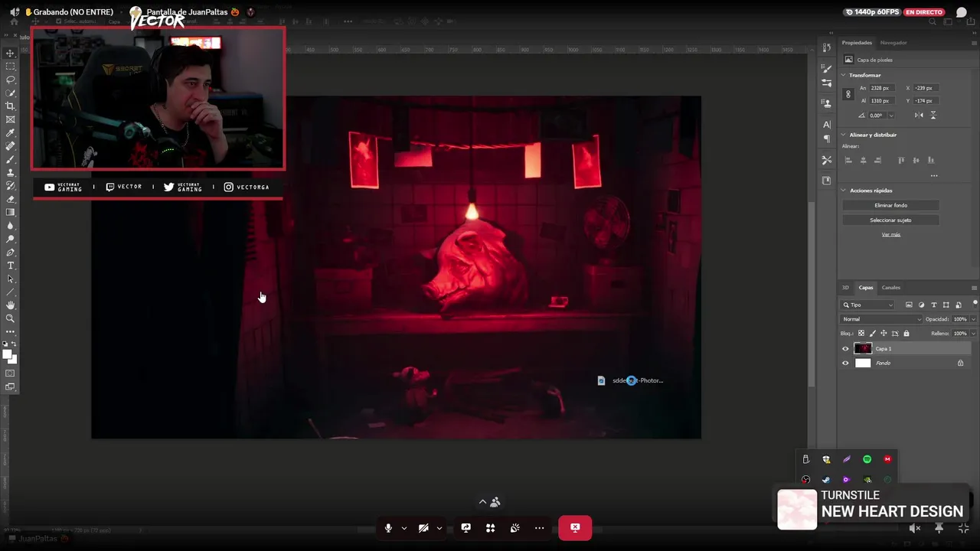Switch to the Navegador tab
980x551 pixels.
point(893,43)
